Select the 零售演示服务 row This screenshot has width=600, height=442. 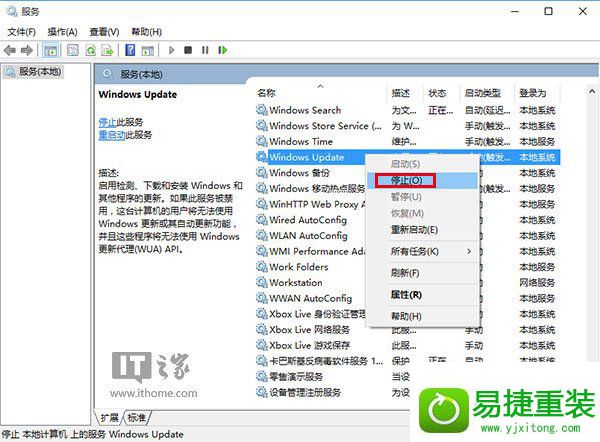tap(333, 377)
